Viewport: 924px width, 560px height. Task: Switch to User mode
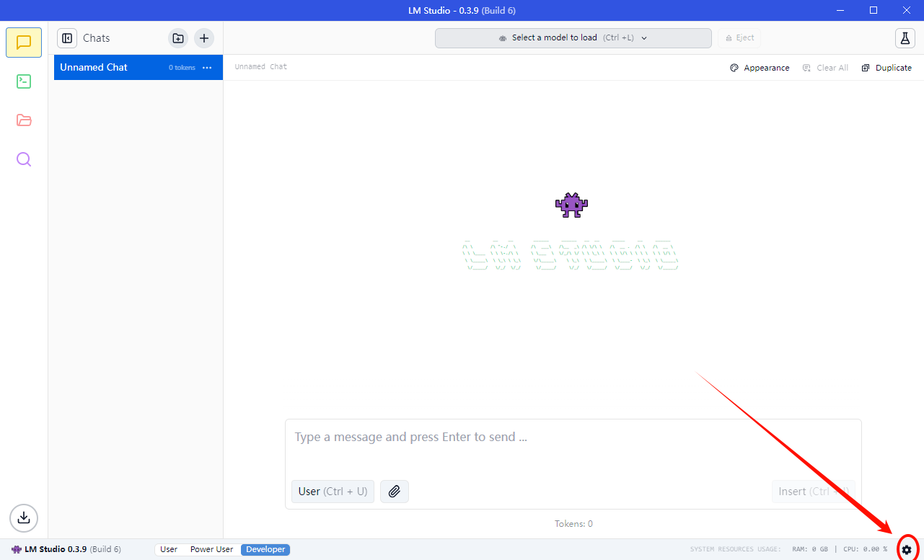click(x=169, y=549)
